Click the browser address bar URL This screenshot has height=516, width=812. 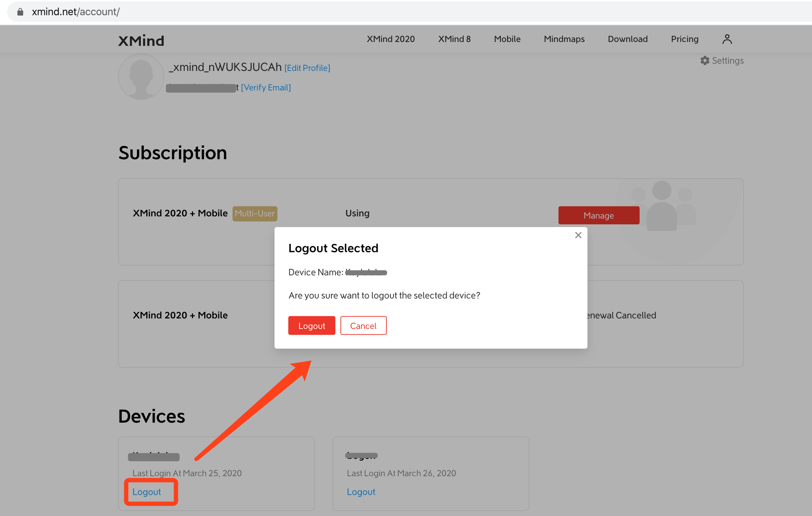(76, 12)
